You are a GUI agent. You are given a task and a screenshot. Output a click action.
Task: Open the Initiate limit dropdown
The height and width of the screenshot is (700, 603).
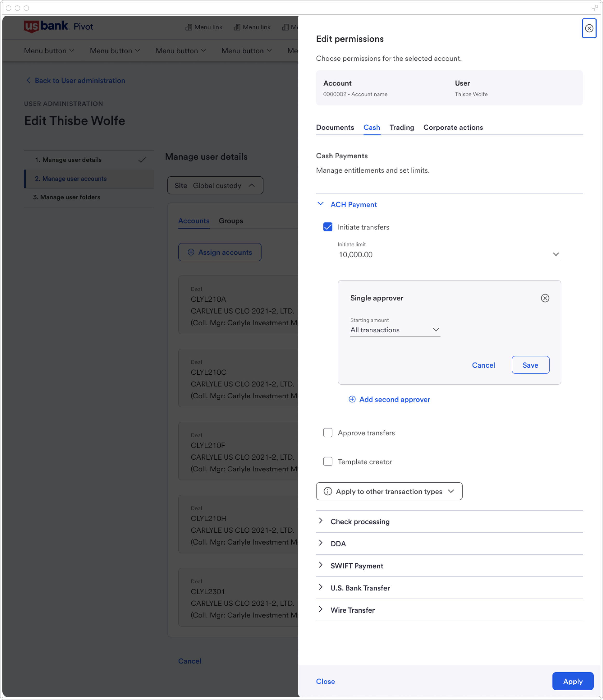[x=555, y=254]
